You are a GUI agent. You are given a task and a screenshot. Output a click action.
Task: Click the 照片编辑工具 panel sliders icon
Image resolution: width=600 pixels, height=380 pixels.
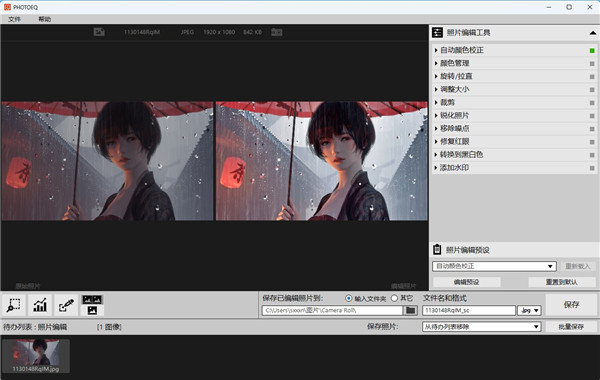[437, 33]
